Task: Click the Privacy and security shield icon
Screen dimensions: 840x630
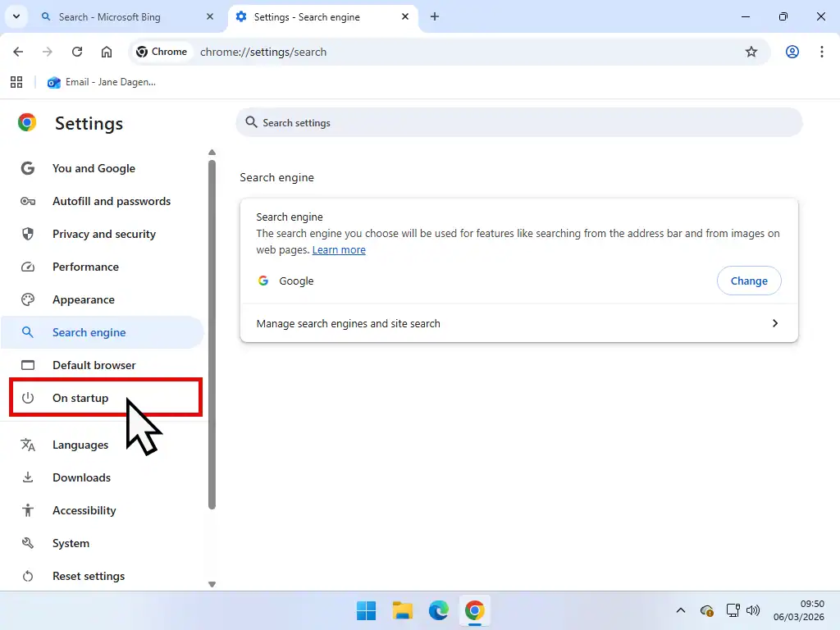Action: pyautogui.click(x=27, y=234)
